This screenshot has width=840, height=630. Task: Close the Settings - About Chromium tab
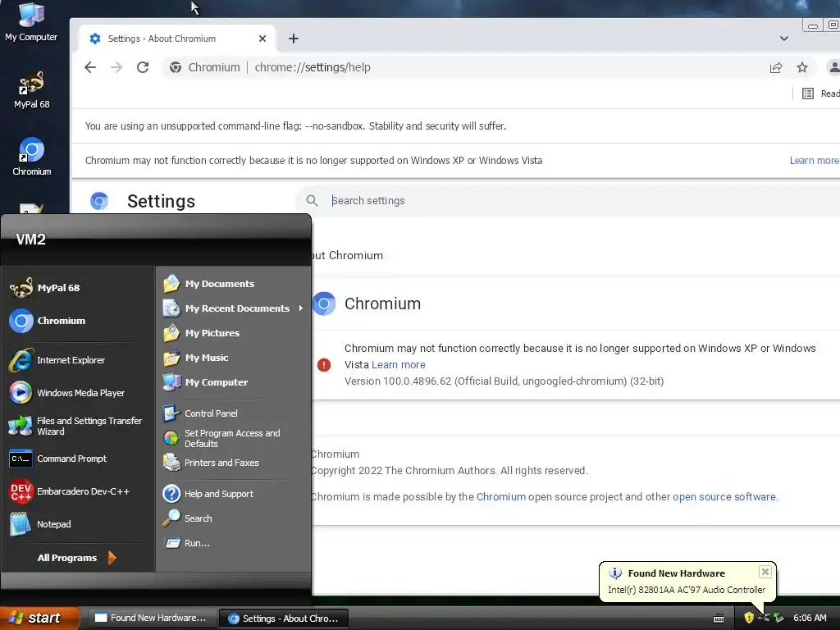click(x=262, y=39)
